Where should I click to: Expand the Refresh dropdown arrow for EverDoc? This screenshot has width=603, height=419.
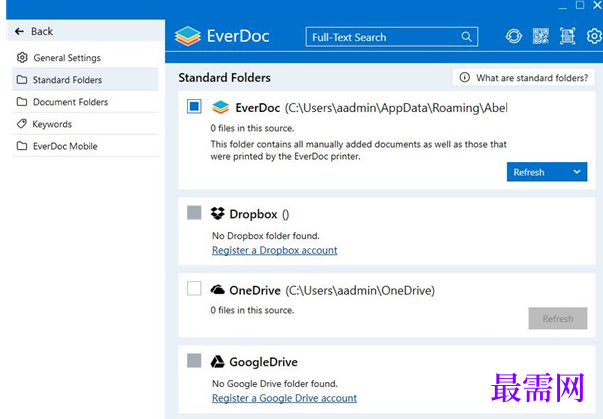[576, 172]
